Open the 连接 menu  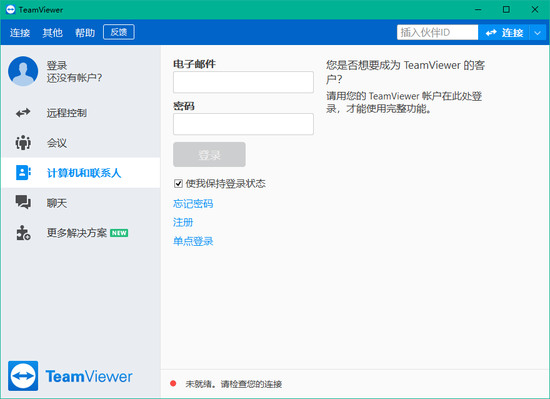(x=20, y=33)
